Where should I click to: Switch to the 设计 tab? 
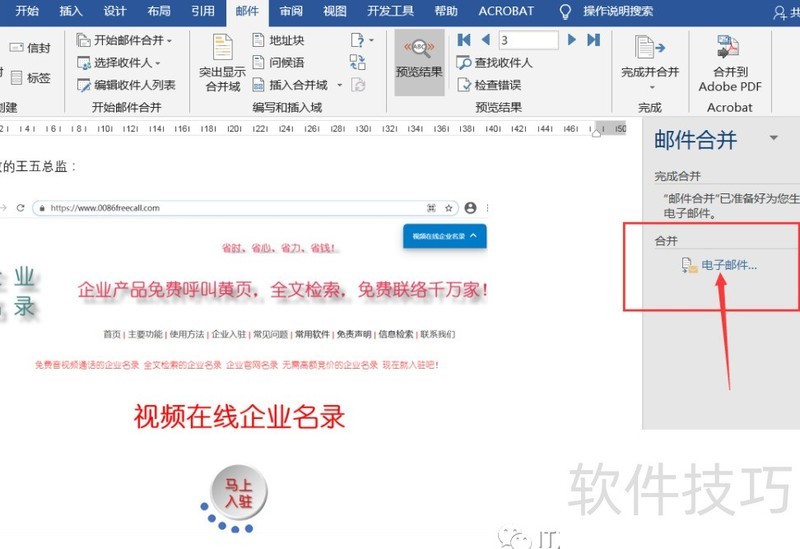click(115, 11)
